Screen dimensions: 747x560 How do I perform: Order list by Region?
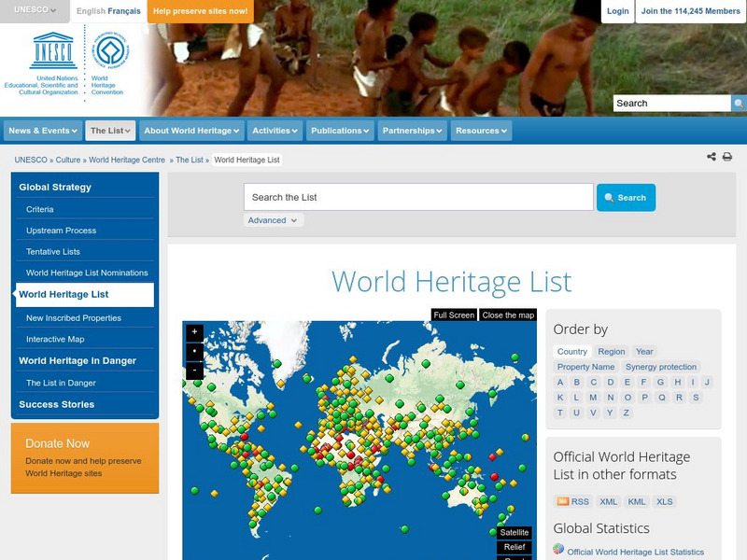pos(612,352)
